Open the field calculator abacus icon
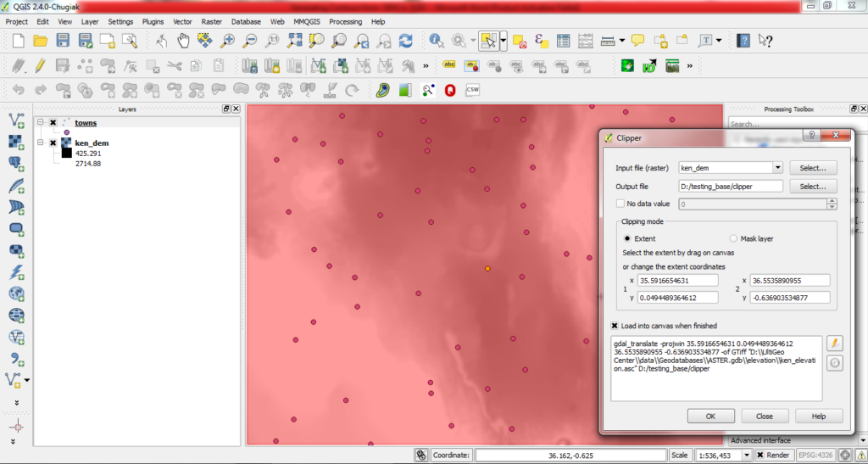Viewport: 868px width, 464px height. [x=585, y=41]
